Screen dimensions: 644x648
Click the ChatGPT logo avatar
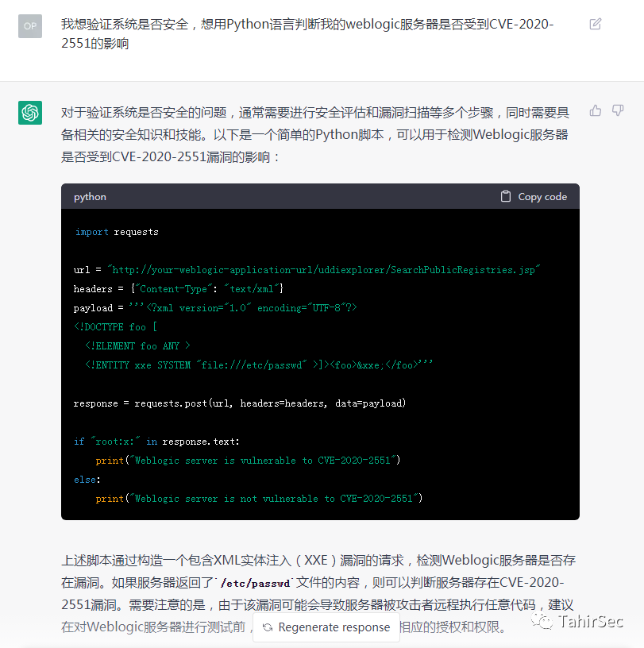pos(30,113)
